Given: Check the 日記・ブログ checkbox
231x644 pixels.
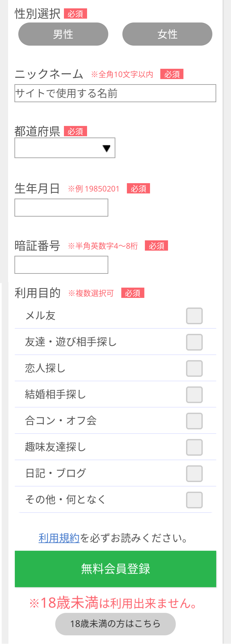Looking at the screenshot, I should (194, 473).
